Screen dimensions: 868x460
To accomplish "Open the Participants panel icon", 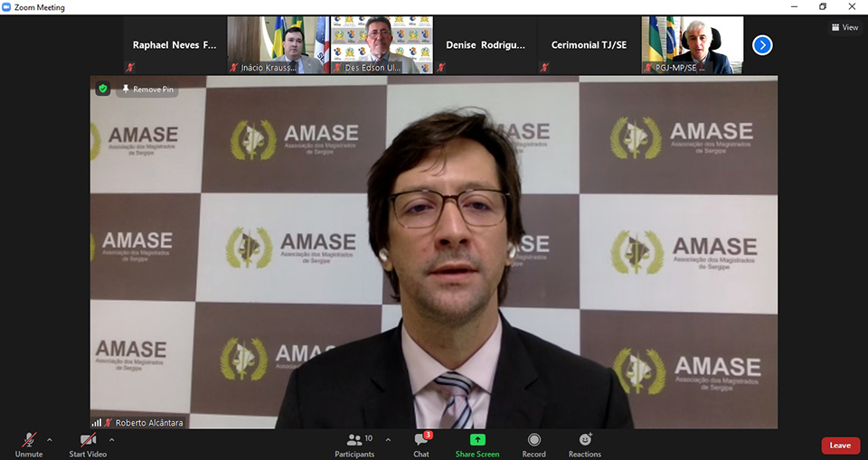I will pos(354,440).
